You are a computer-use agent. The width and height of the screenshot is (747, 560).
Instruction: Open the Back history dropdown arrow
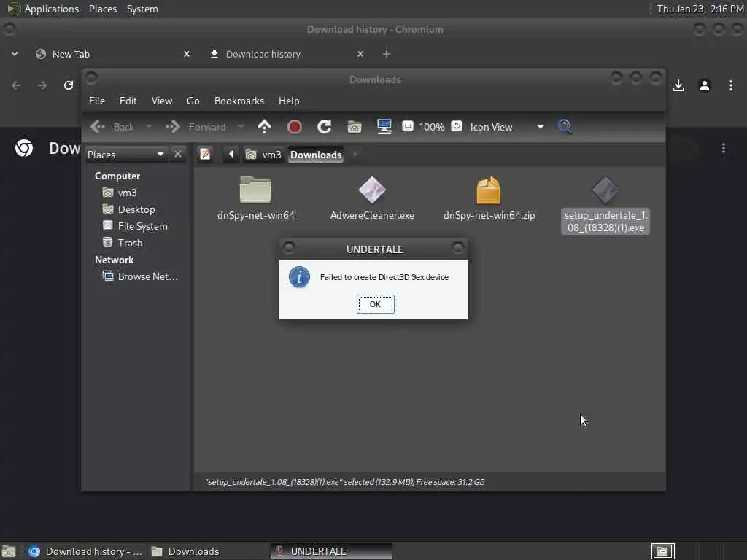tap(149, 127)
